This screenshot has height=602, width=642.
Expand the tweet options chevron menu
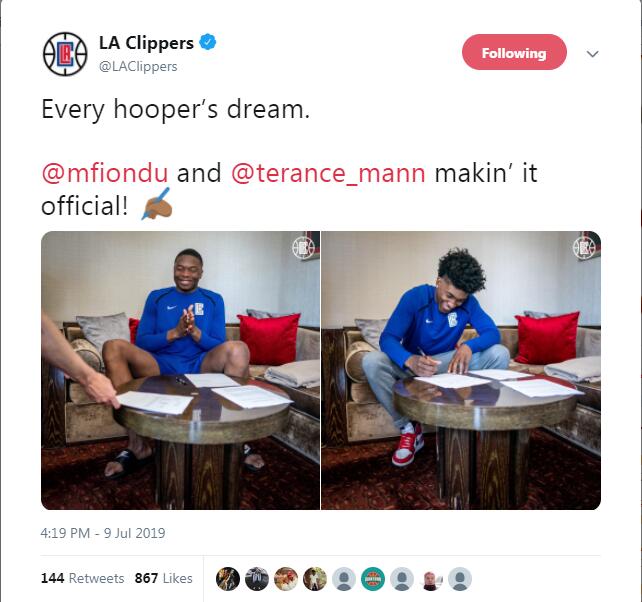point(592,54)
